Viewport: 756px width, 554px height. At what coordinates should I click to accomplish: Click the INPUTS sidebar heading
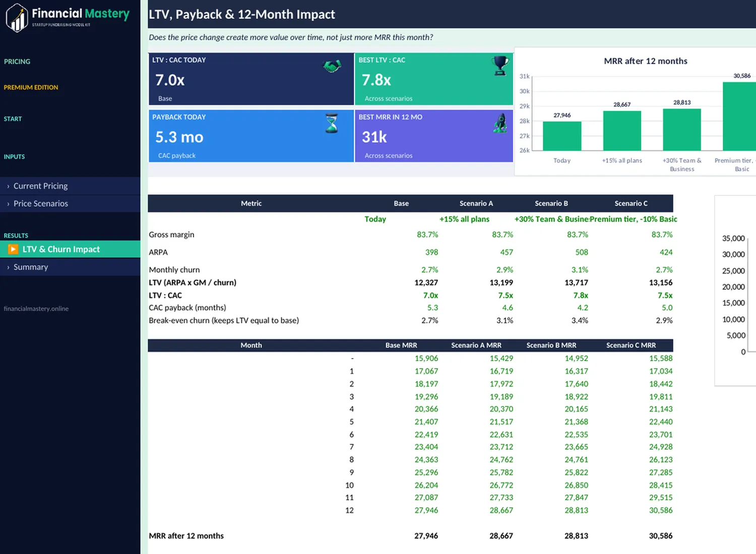[14, 157]
